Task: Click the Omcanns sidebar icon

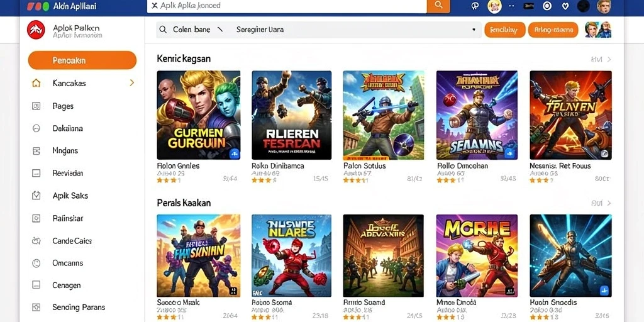Action: pyautogui.click(x=36, y=263)
